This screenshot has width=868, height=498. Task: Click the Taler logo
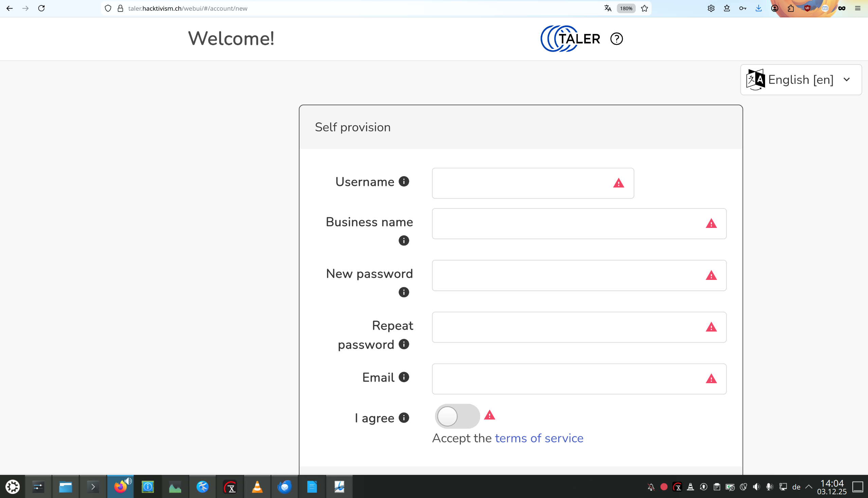570,39
